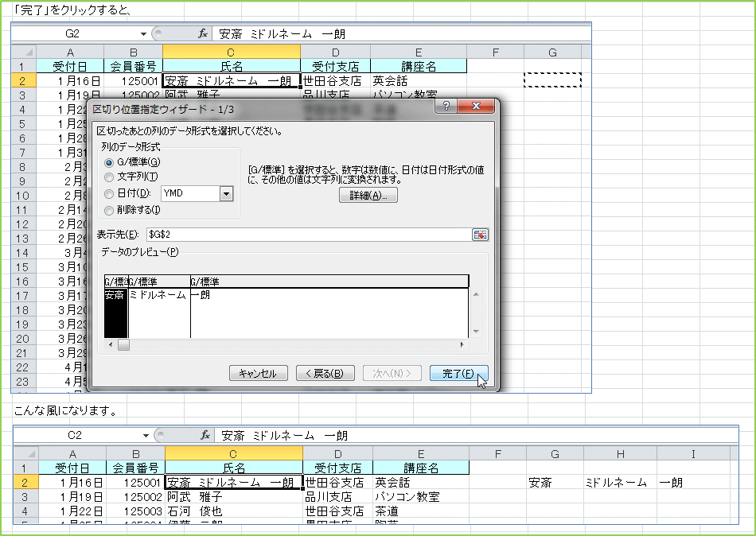Viewport: 756px width, 536px height.
Task: Click cell 一朗 in lower sheet column I
Action: [x=693, y=482]
